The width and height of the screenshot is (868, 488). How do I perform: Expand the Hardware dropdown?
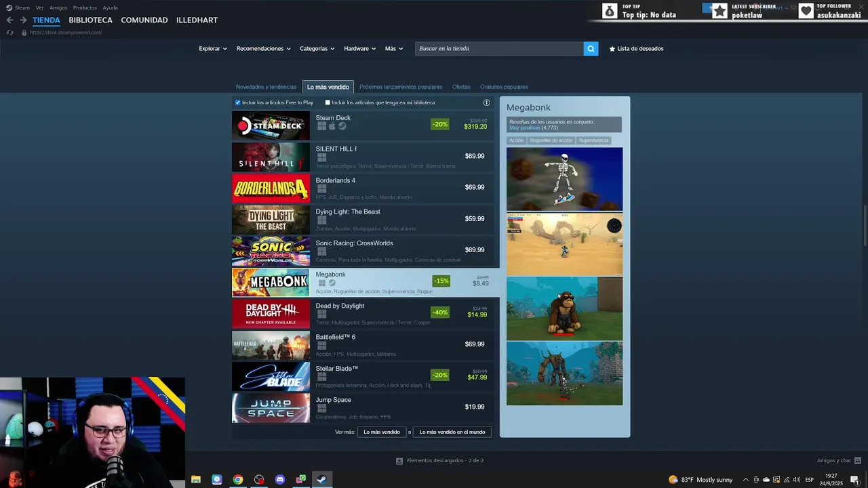click(360, 49)
